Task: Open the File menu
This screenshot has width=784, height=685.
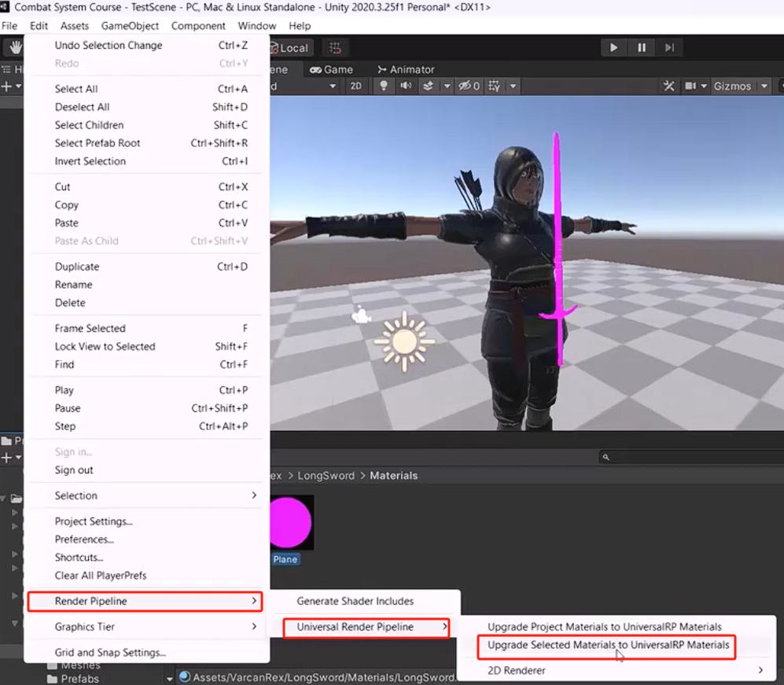Action: [9, 25]
